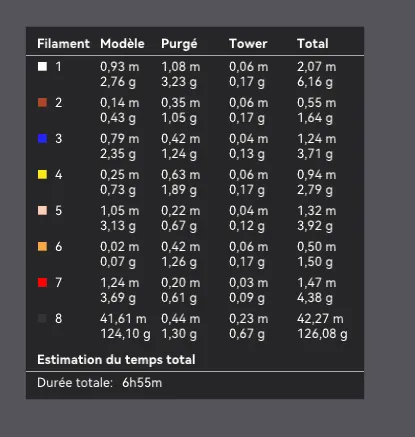Click the model weight 124,10 g

pyautogui.click(x=125, y=334)
